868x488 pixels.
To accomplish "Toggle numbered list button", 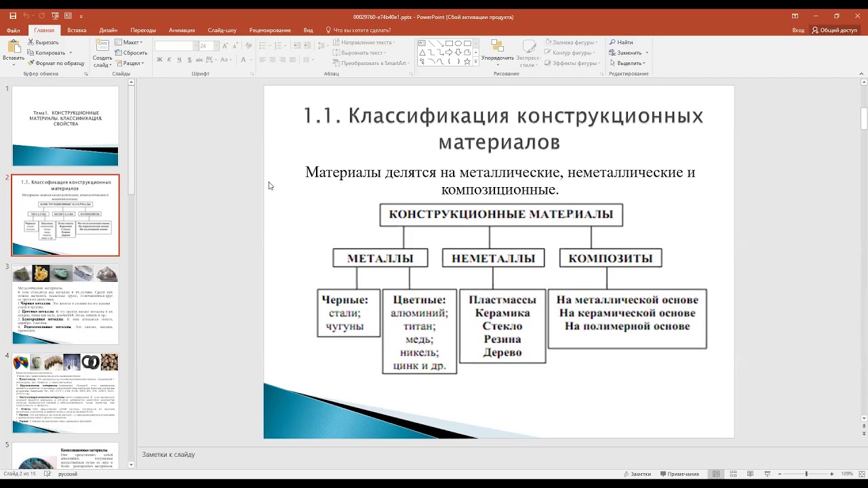I will point(278,45).
